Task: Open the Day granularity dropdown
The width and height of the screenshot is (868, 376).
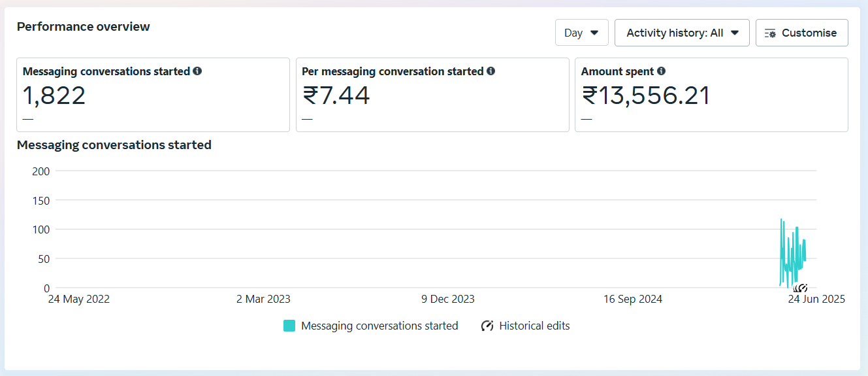Action: tap(581, 33)
